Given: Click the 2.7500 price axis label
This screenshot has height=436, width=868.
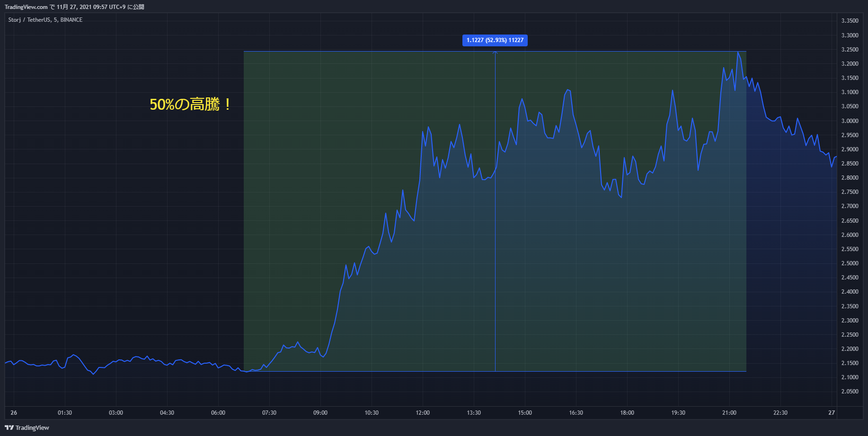Looking at the screenshot, I should click(850, 192).
